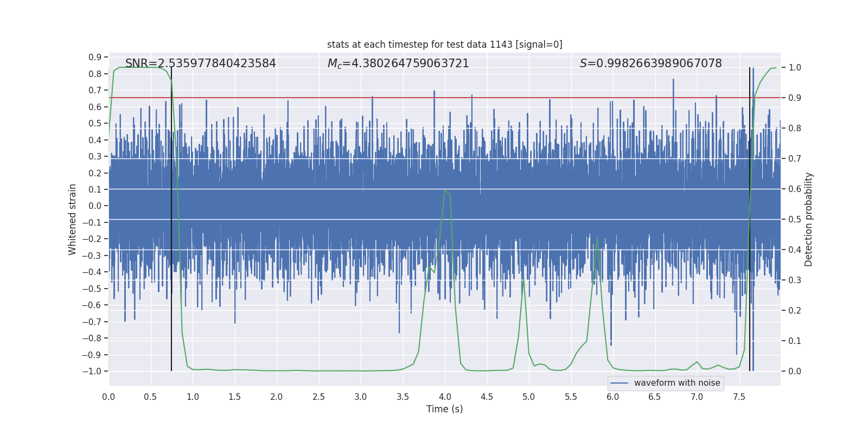Image resolution: width=868 pixels, height=434 pixels.
Task: Click the 'waveform with noise' legend label
Action: click(x=677, y=383)
